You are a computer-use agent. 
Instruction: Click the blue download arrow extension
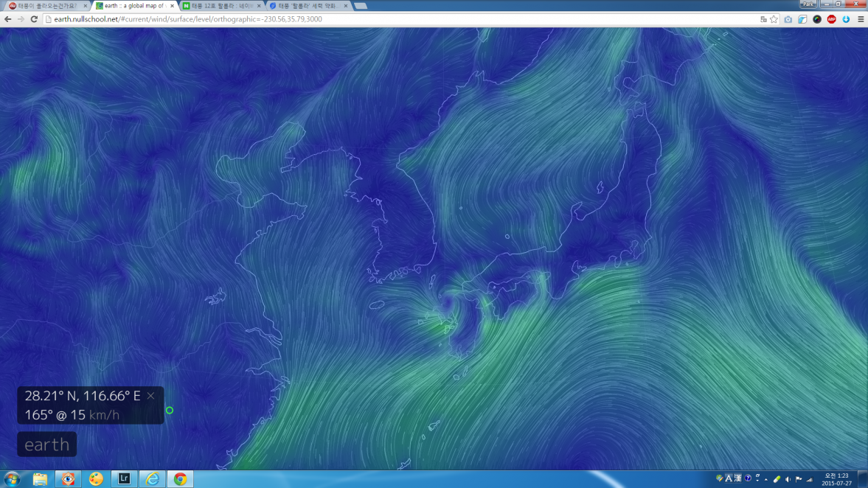[846, 19]
